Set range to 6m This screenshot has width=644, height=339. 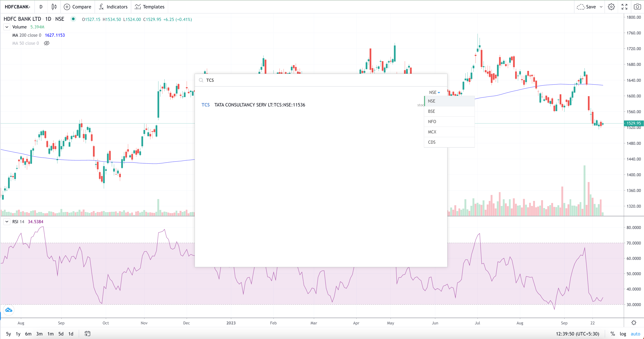coord(28,334)
